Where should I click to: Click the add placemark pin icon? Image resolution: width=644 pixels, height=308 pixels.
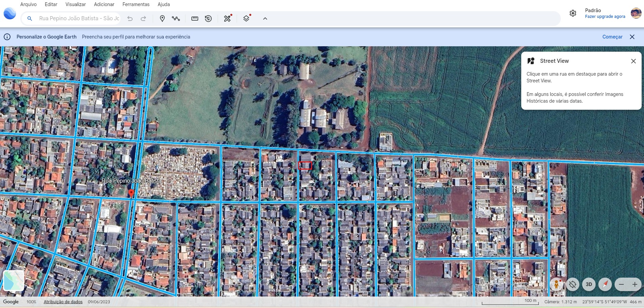click(162, 19)
